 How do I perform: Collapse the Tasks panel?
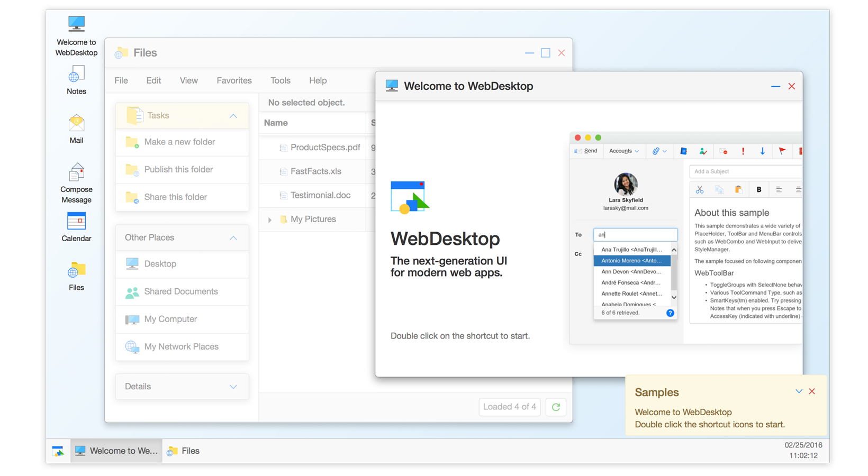tap(233, 116)
